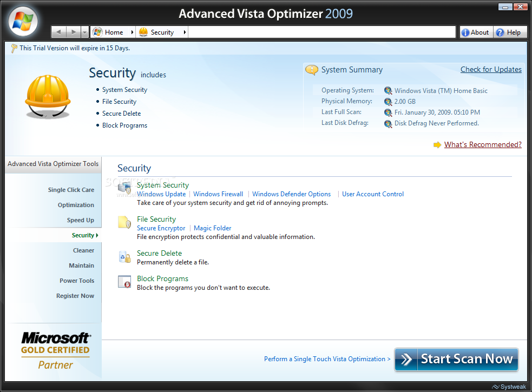Viewport: 532px width, 392px height.
Task: Click the trial version key icon
Action: (x=14, y=49)
